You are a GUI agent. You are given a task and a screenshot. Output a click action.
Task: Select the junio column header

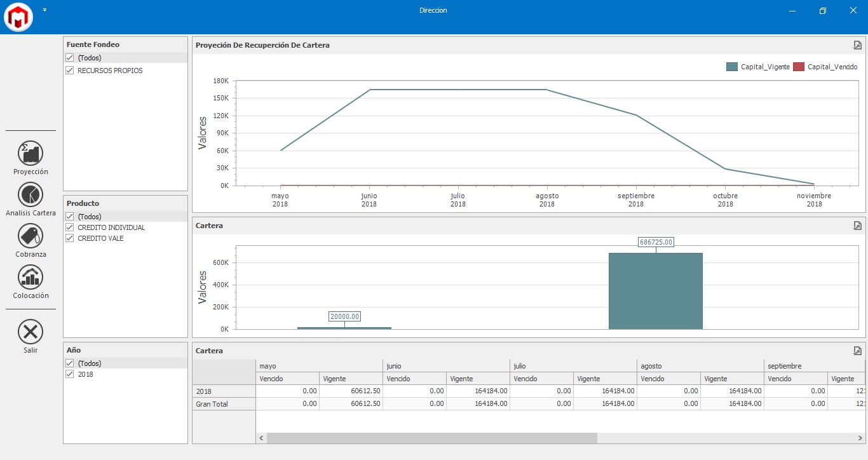pyautogui.click(x=446, y=366)
